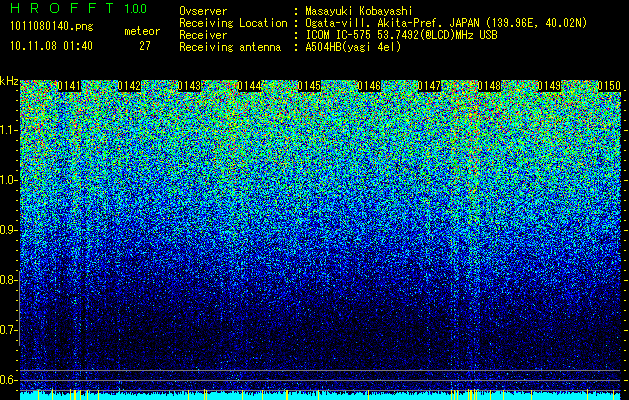Click antenna value A504HB(yagi 4el)

click(353, 47)
